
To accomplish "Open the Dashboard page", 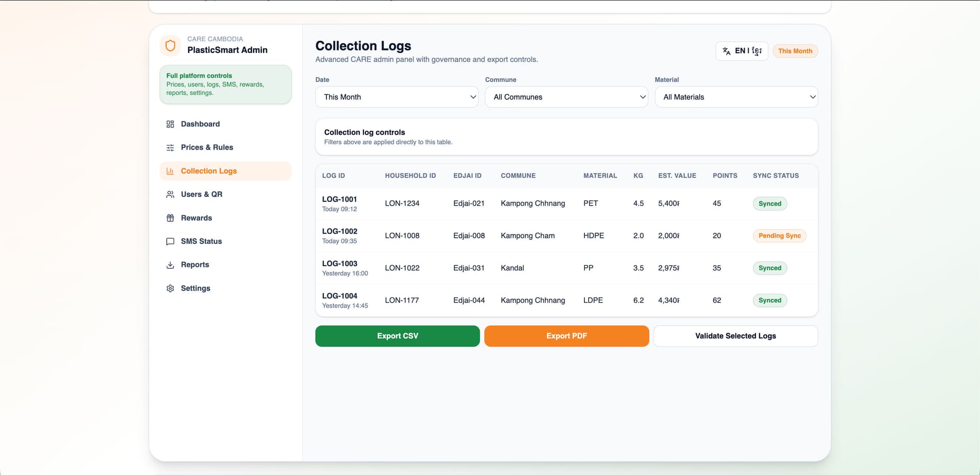I will tap(226, 124).
